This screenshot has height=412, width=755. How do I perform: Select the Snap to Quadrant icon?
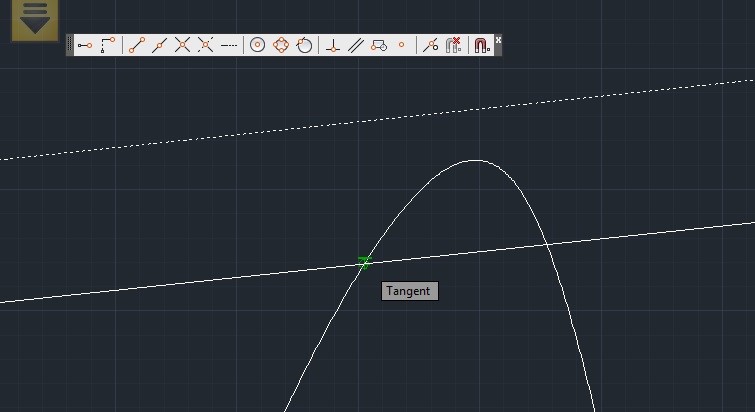[x=281, y=45]
